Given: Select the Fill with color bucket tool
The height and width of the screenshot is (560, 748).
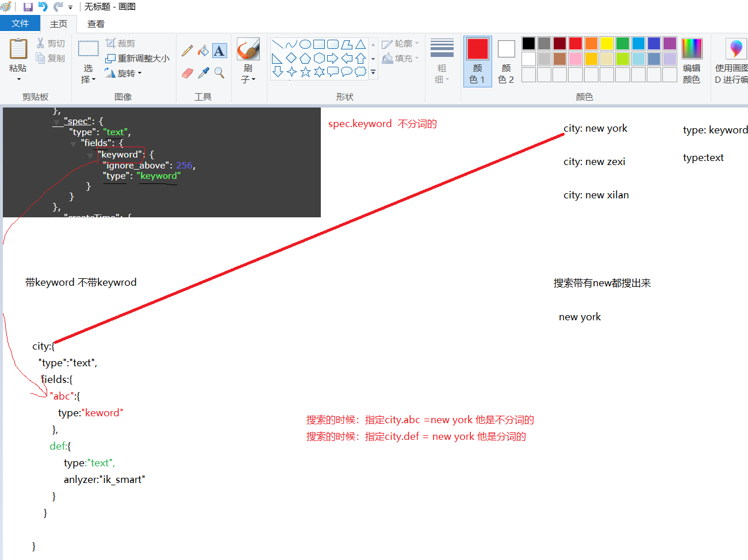Looking at the screenshot, I should tap(204, 51).
